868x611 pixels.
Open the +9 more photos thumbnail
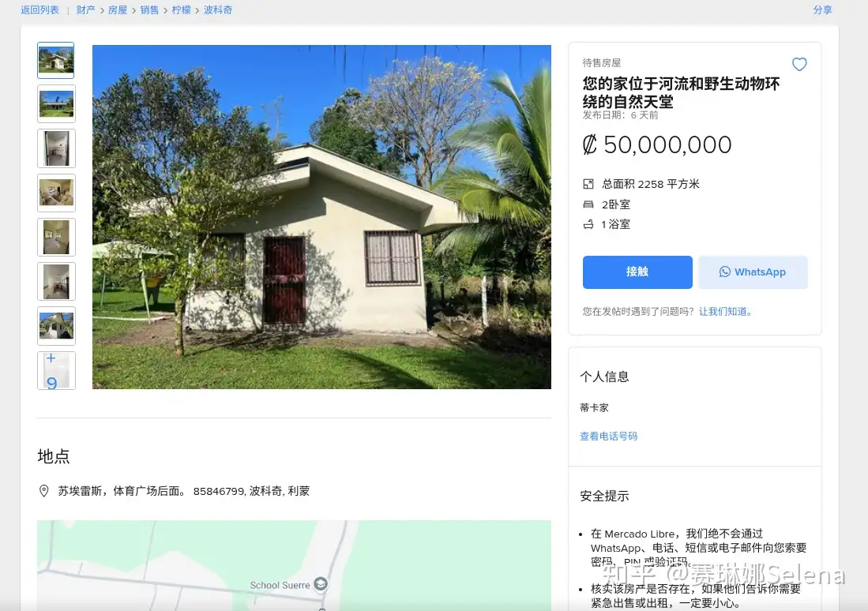[56, 370]
